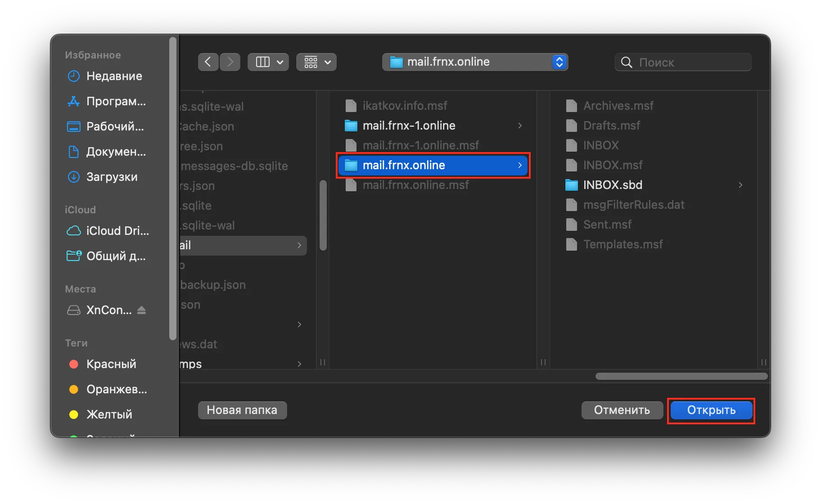Create a folder with Новая папка
The image size is (821, 504).
[x=242, y=410]
